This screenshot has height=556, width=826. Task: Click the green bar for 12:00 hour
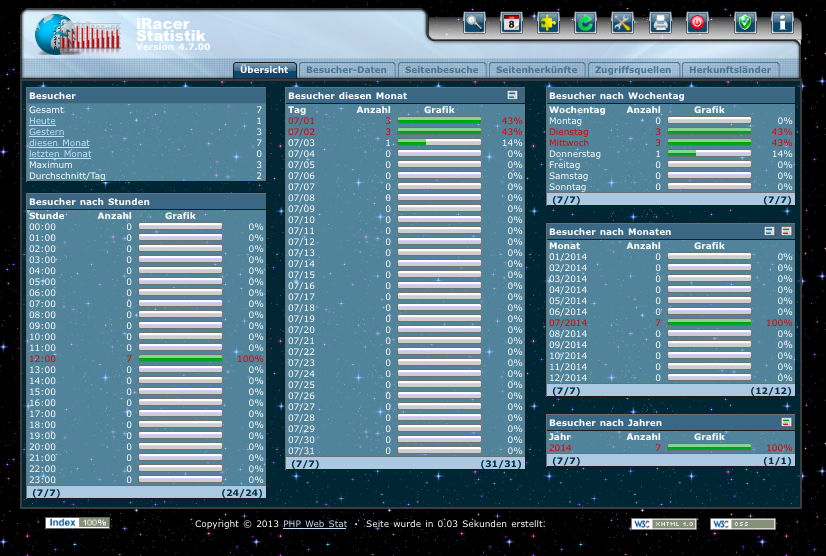tap(180, 358)
